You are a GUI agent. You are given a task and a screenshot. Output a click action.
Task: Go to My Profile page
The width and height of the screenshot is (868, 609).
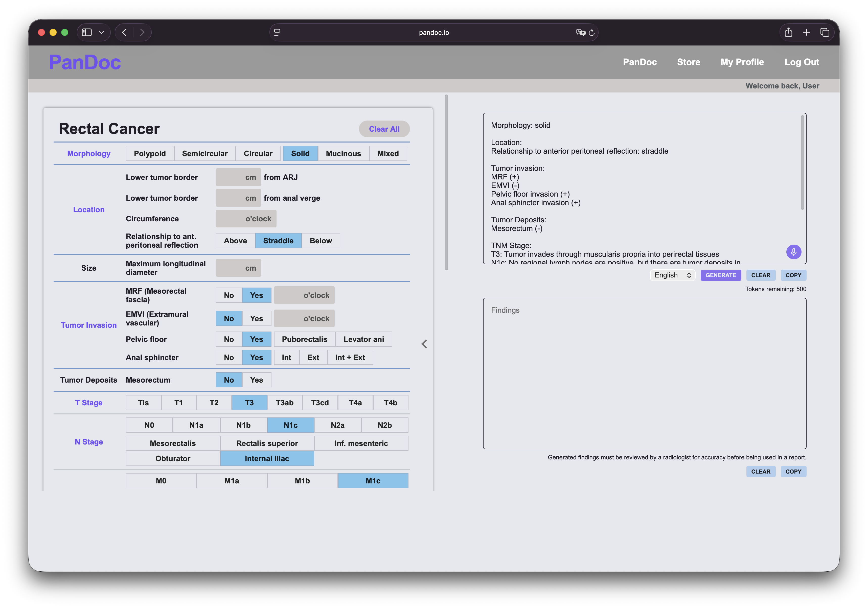pyautogui.click(x=742, y=62)
